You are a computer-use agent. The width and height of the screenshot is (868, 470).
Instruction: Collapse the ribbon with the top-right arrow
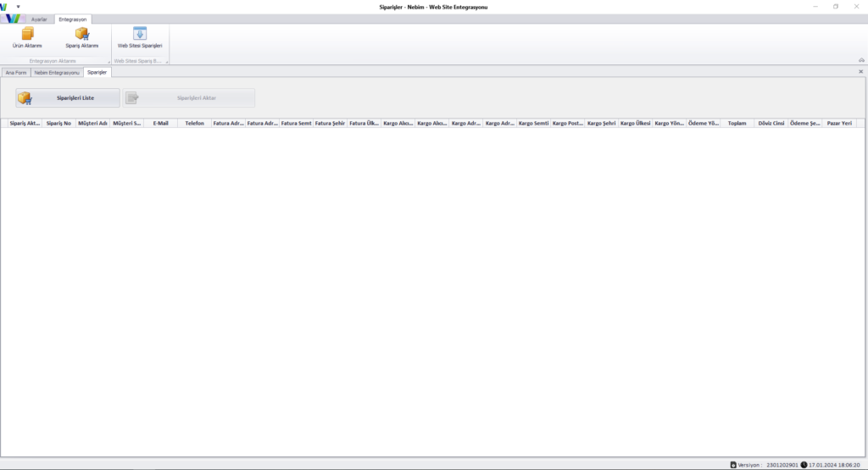(861, 60)
